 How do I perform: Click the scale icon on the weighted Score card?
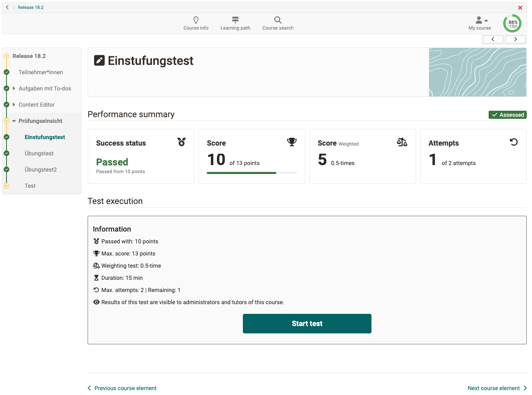point(402,142)
